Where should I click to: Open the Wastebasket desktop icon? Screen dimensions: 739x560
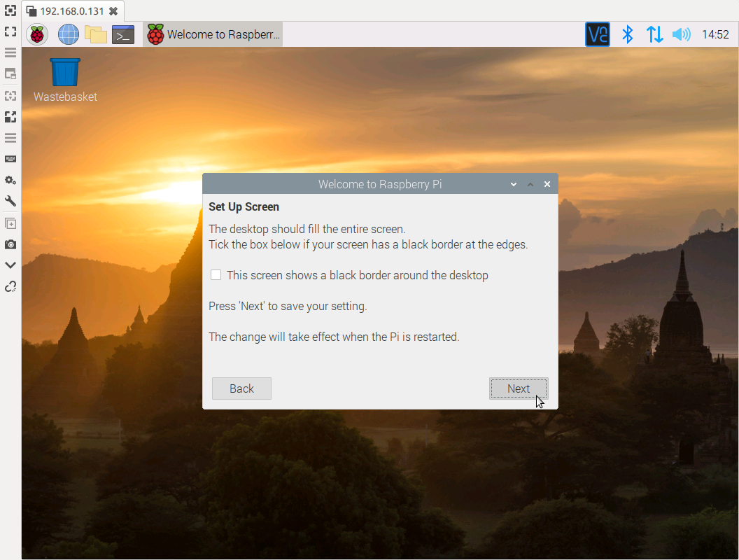pos(65,72)
